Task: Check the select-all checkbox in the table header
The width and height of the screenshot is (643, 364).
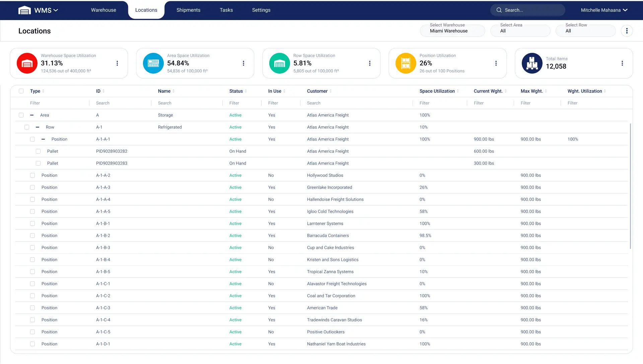Action: (x=21, y=91)
